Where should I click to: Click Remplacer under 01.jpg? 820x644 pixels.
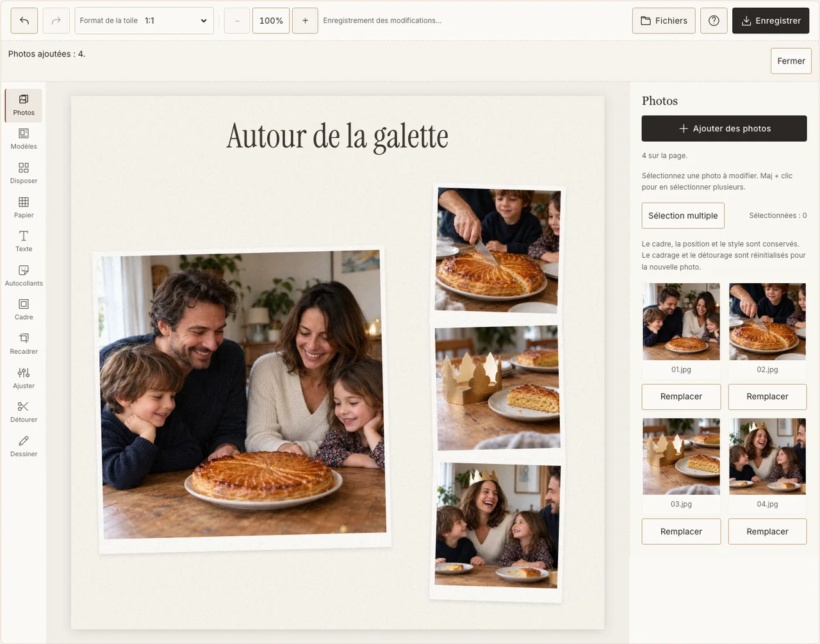click(x=681, y=397)
